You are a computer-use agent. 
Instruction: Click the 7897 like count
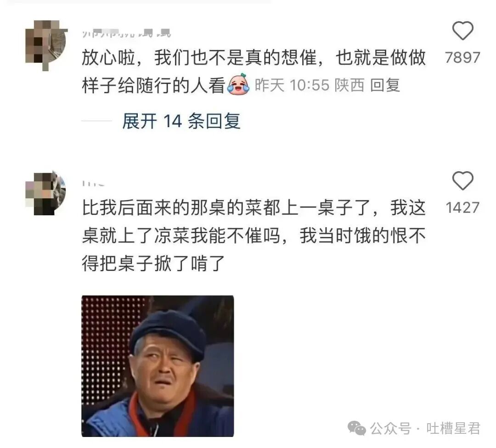pos(462,57)
